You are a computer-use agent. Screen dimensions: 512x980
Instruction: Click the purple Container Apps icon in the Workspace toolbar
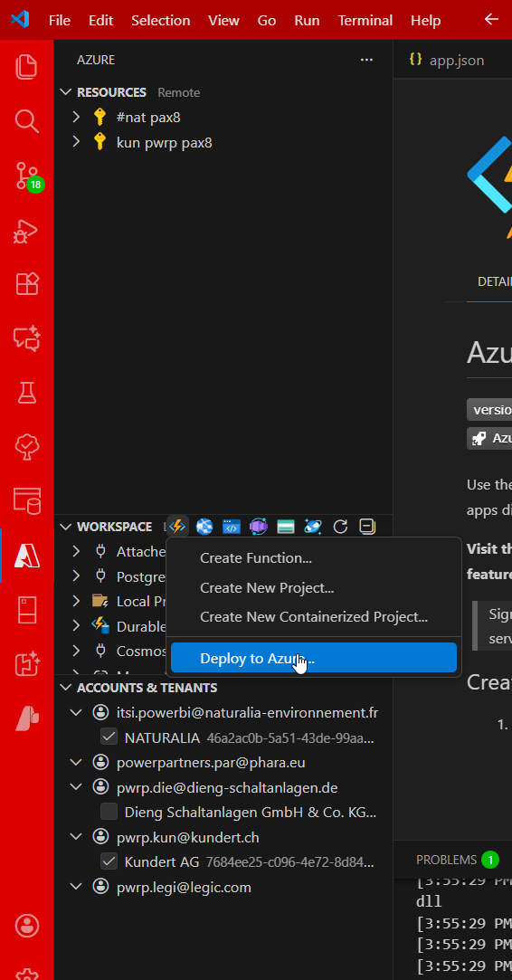pyautogui.click(x=258, y=527)
